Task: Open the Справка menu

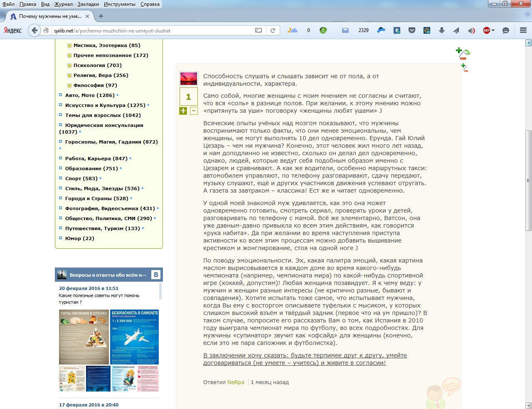Action: pos(150,4)
